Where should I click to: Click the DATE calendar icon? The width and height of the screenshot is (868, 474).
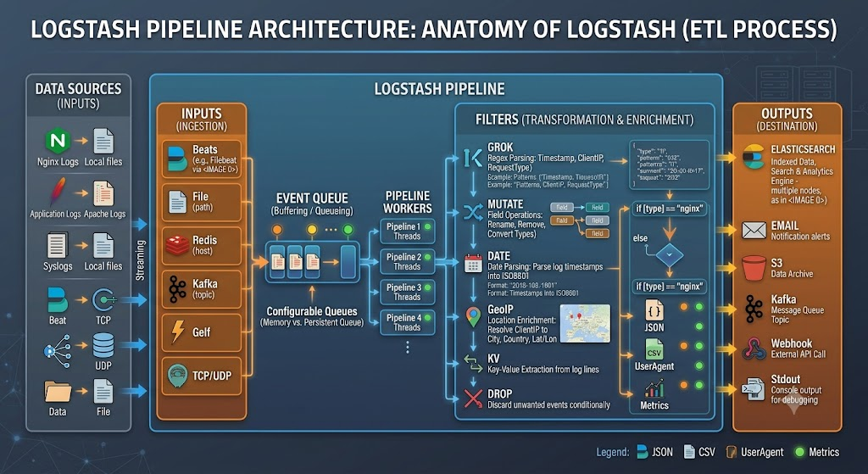click(473, 264)
